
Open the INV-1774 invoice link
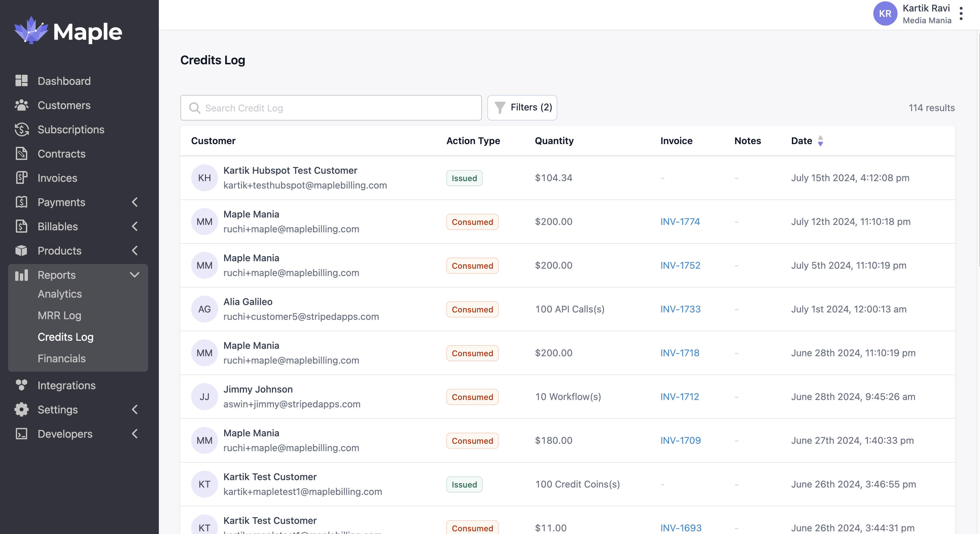click(680, 222)
